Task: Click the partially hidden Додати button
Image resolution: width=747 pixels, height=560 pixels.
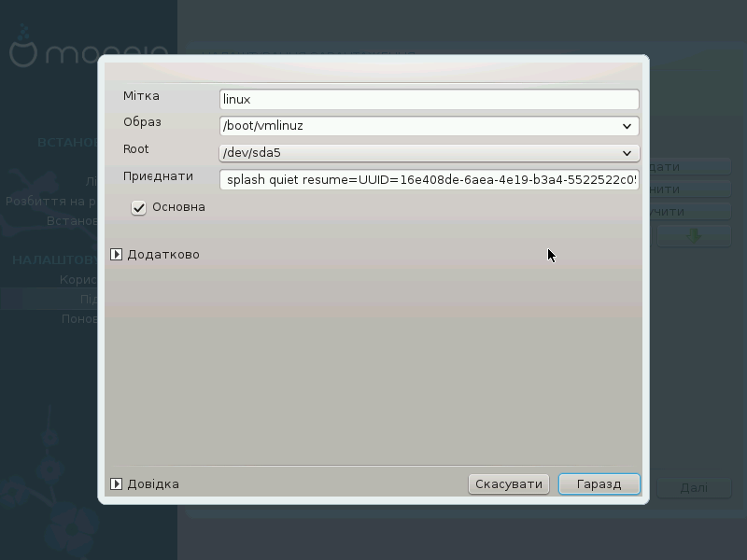Action: (x=690, y=167)
